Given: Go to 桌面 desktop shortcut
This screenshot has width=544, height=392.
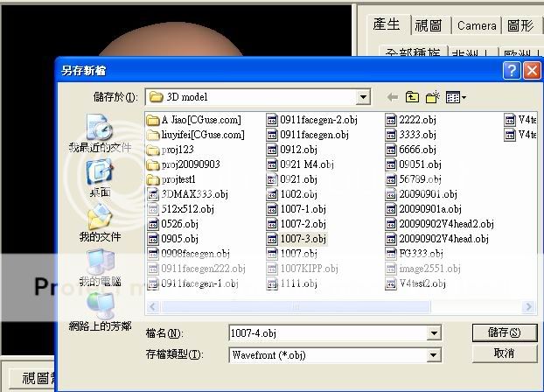Looking at the screenshot, I should [100, 178].
